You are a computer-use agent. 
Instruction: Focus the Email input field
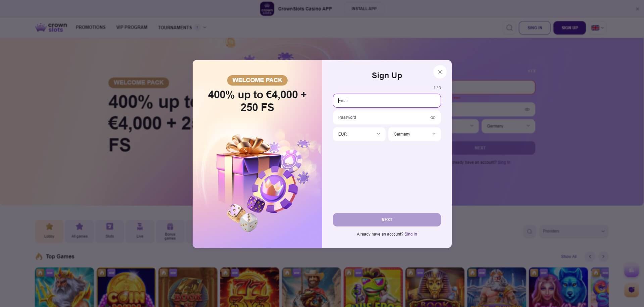(x=387, y=101)
